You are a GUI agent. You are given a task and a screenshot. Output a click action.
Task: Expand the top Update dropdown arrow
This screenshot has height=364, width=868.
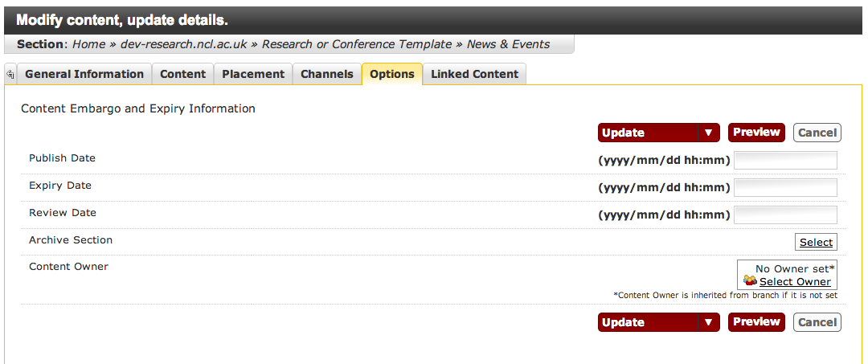[708, 133]
